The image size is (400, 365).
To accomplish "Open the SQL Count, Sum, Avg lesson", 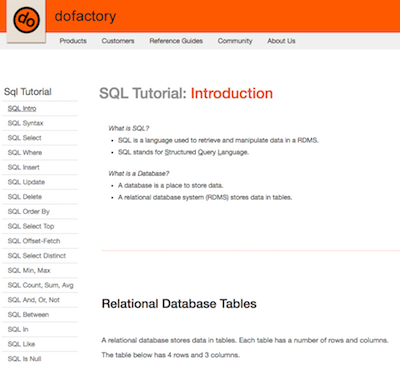I will tap(41, 285).
